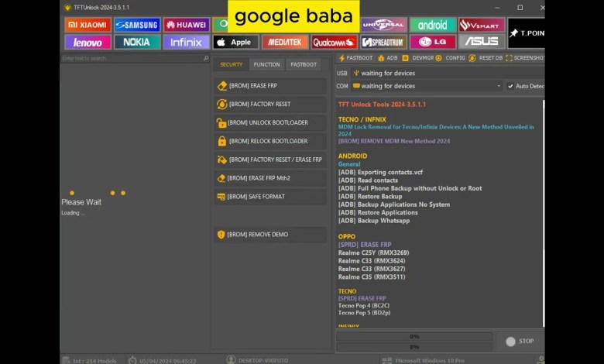
Task: Select the MediaTek chipset button
Action: tap(285, 42)
